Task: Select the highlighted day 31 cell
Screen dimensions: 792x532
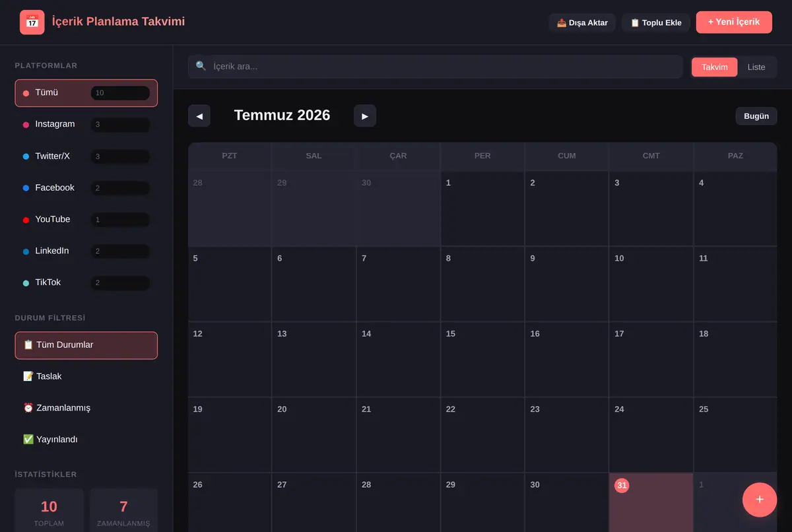Action: [651, 502]
